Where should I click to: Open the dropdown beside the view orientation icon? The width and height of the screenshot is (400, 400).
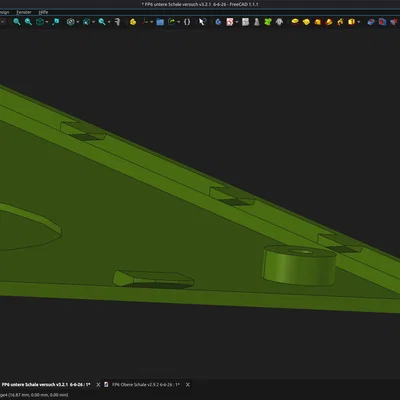pyautogui.click(x=93, y=22)
